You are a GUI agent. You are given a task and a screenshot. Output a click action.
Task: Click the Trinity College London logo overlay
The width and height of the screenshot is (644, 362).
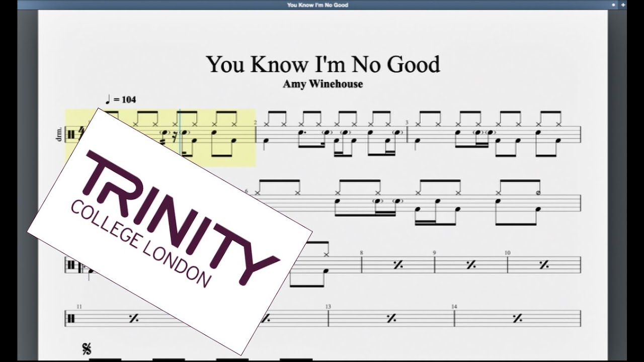[170, 231]
